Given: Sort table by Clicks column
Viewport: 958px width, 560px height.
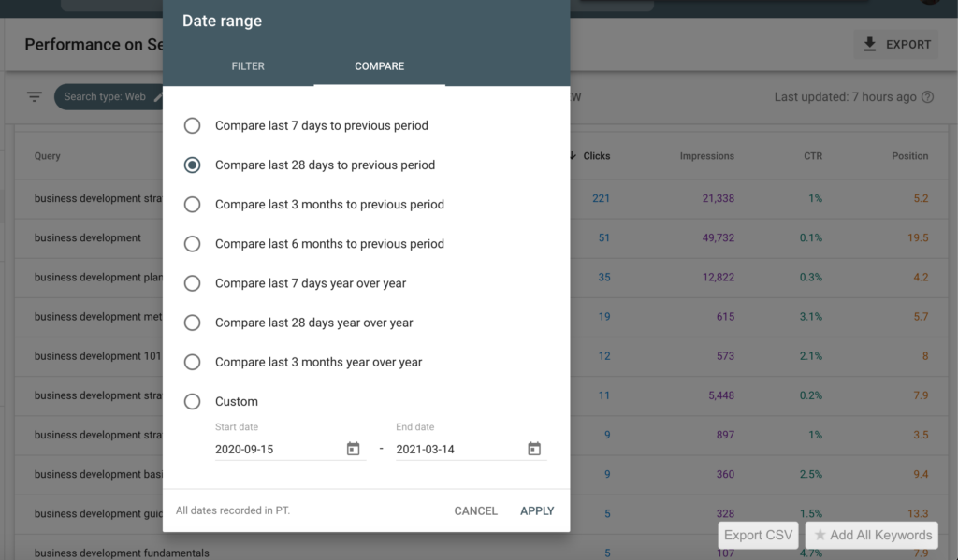Looking at the screenshot, I should pyautogui.click(x=595, y=156).
